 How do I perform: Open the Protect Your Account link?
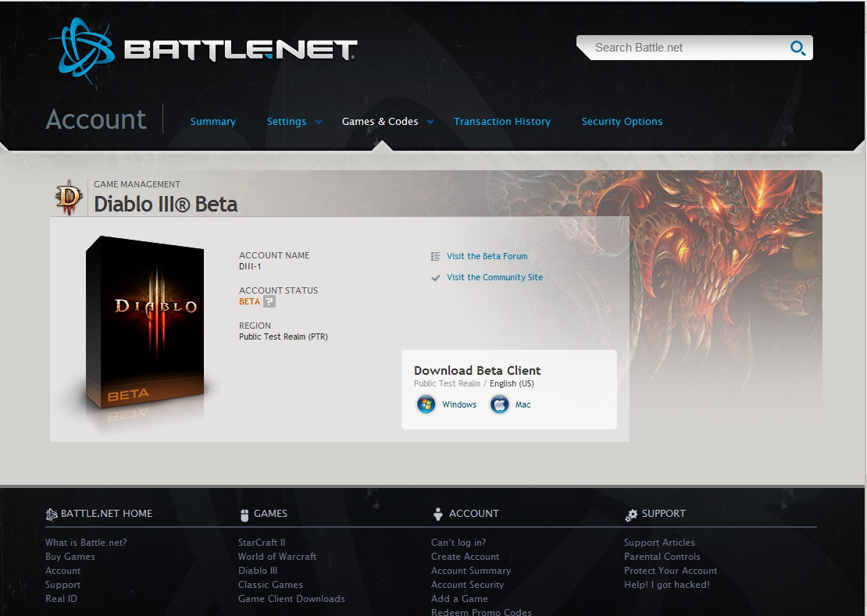[x=670, y=571]
